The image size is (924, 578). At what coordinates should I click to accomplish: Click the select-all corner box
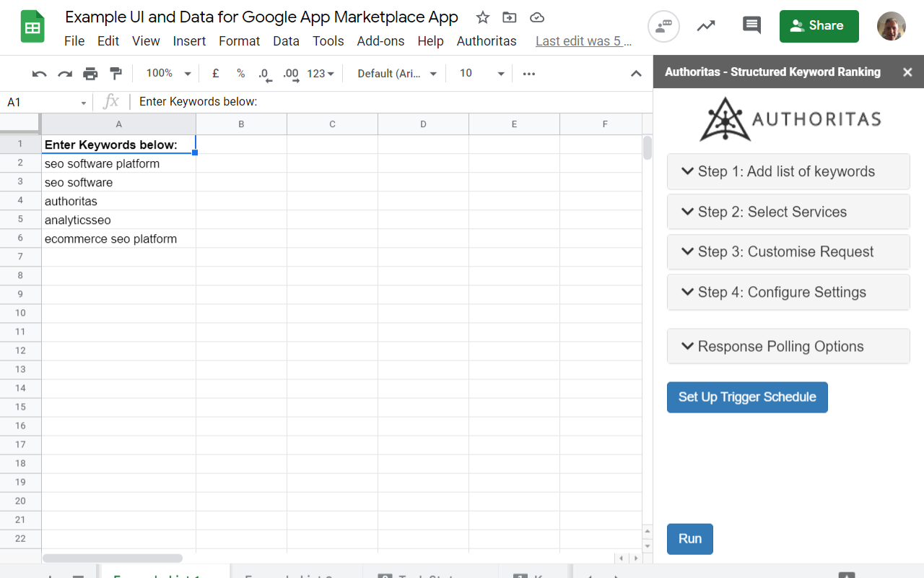point(20,124)
